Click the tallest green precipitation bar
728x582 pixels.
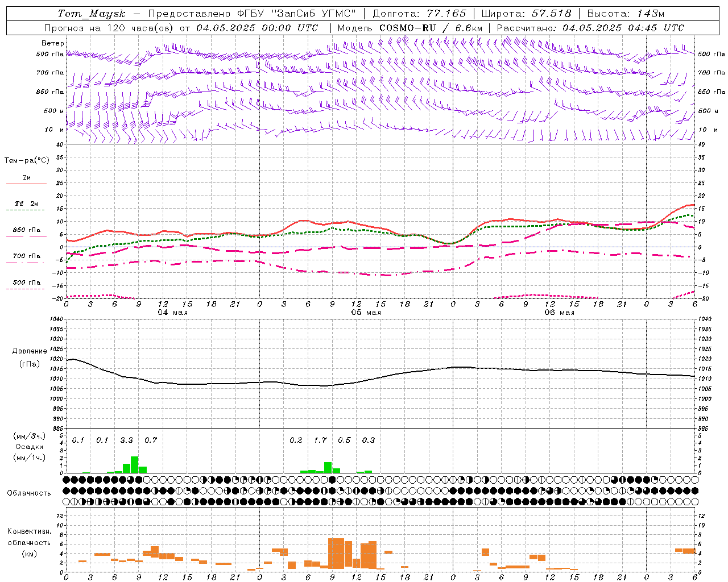135,464
